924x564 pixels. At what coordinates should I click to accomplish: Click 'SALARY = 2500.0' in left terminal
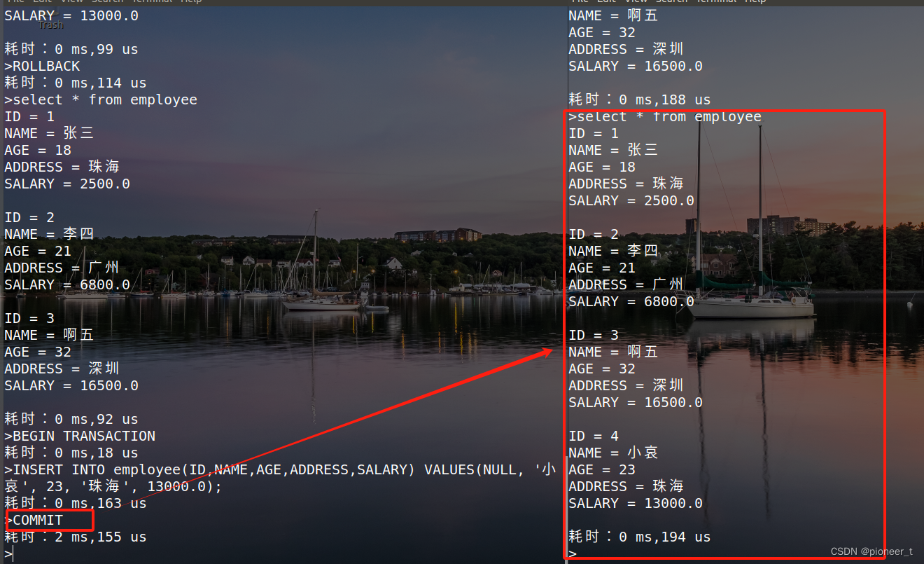[x=67, y=184]
